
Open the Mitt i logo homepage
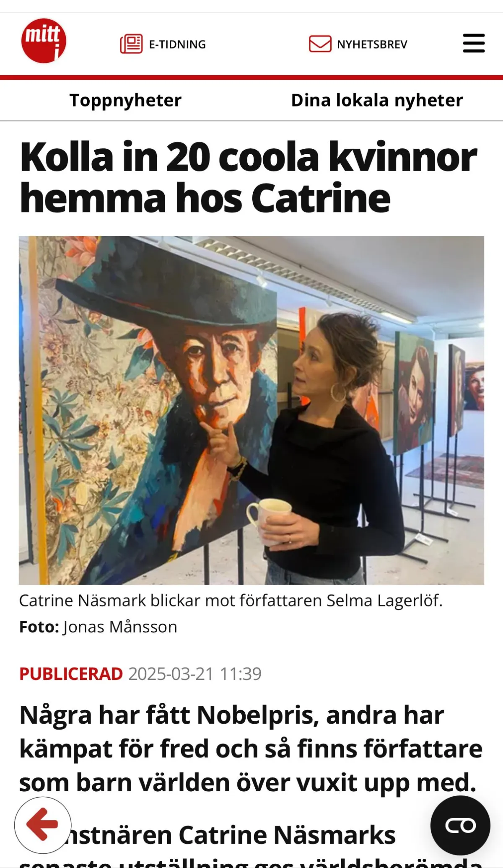pyautogui.click(x=44, y=41)
